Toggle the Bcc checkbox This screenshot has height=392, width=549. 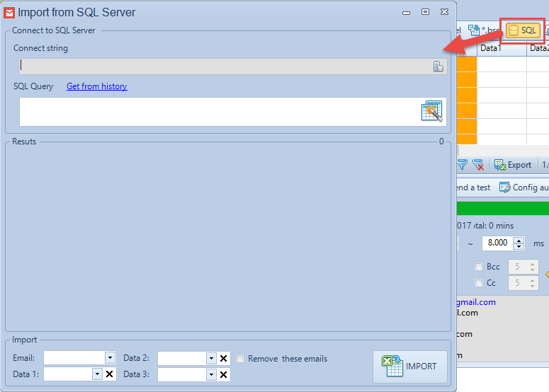(x=478, y=267)
